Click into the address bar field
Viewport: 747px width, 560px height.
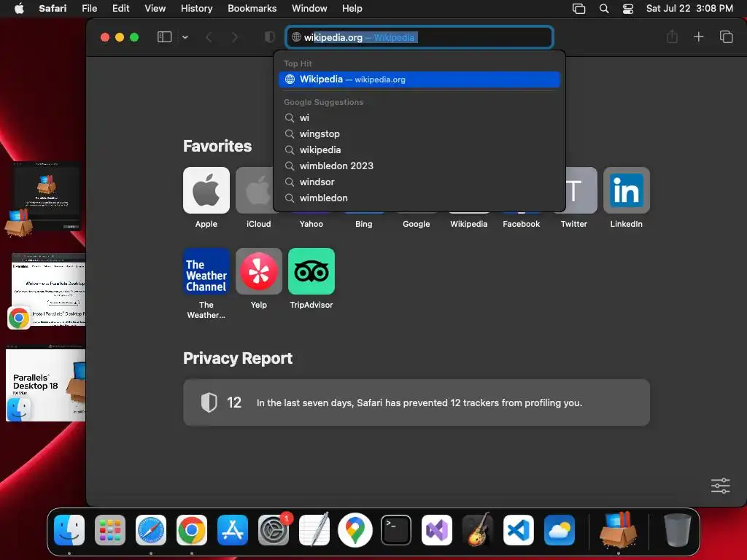coord(419,37)
